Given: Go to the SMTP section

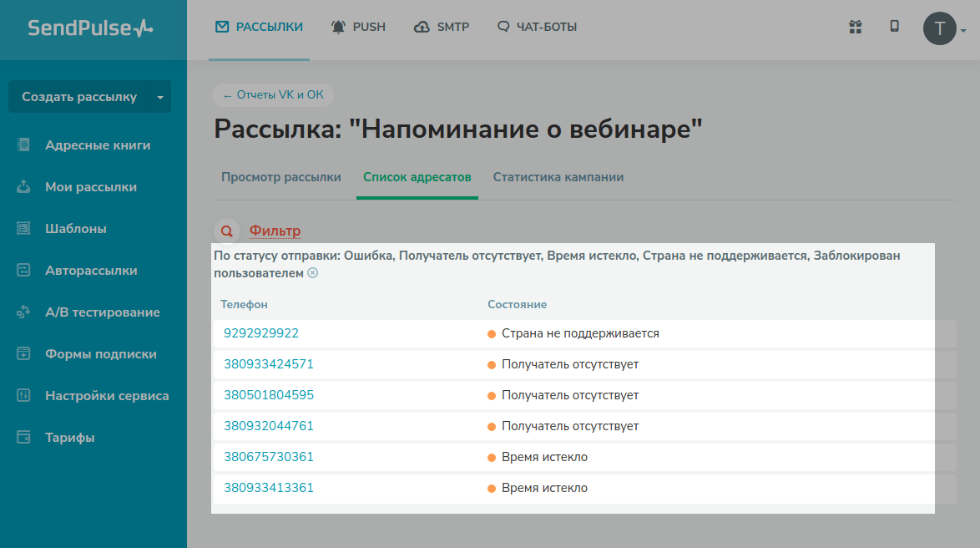Looking at the screenshot, I should coord(442,27).
